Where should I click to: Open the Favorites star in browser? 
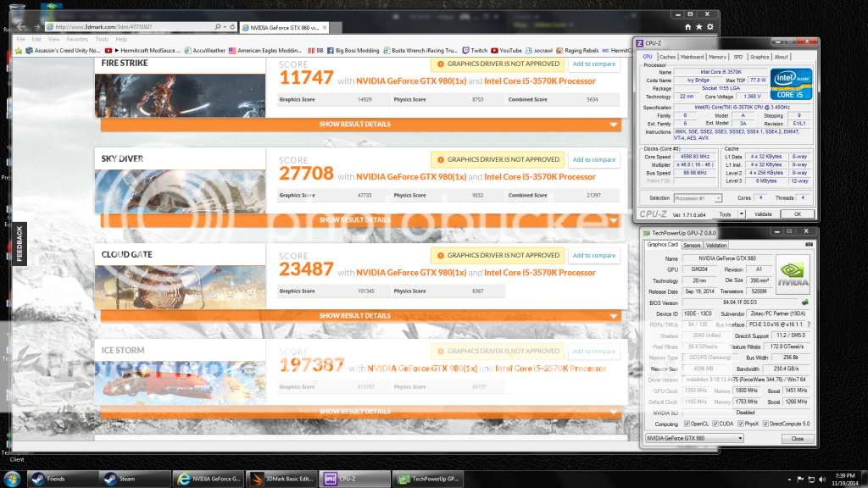pyautogui.click(x=698, y=26)
